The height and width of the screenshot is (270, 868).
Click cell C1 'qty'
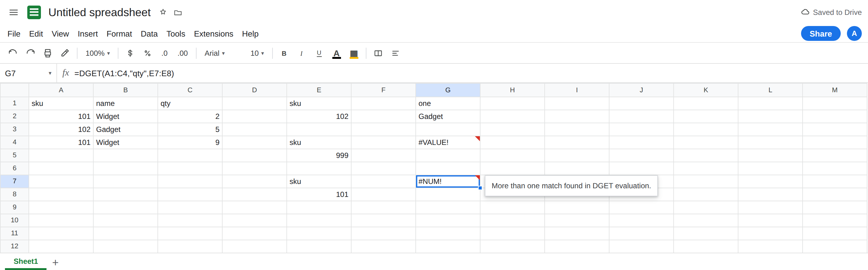[190, 103]
